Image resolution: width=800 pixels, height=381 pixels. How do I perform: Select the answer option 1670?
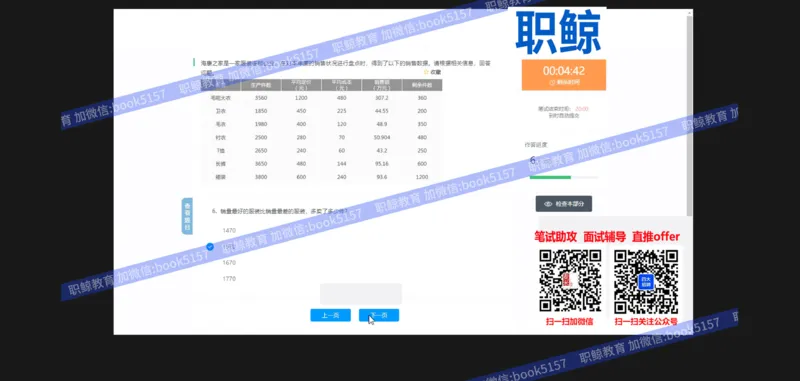click(229, 263)
